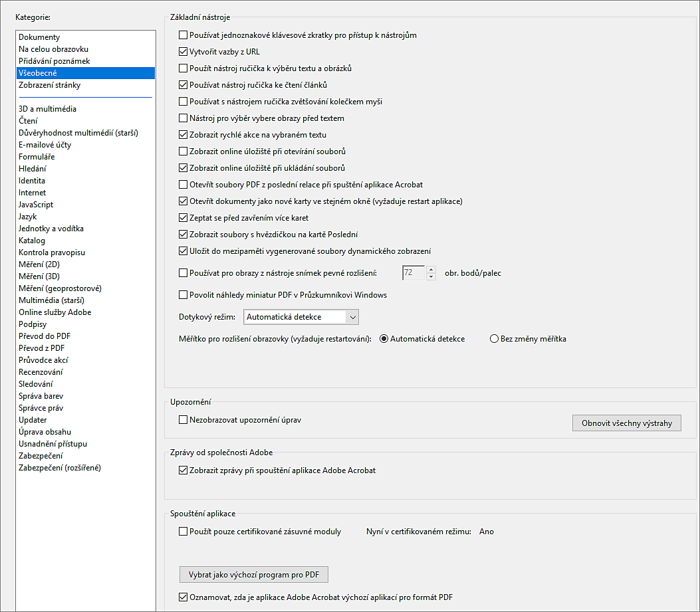
Task: Open 'Převod do PDF' category
Action: tap(86, 336)
